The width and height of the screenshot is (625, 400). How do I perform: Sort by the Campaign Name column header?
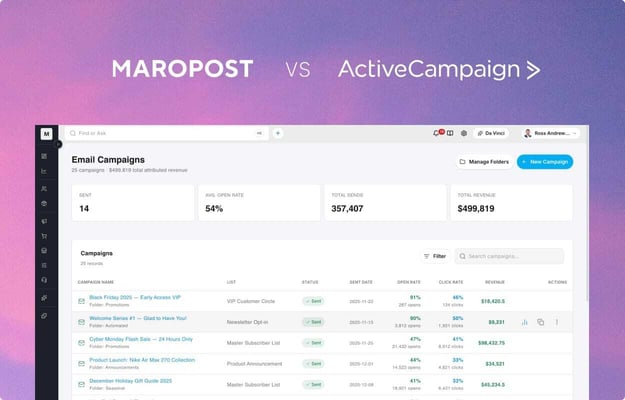tap(96, 282)
